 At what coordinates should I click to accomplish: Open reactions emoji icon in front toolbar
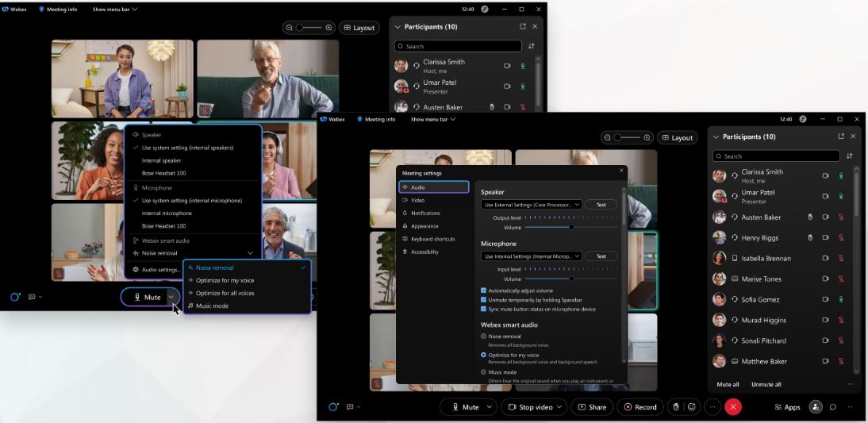coord(691,407)
